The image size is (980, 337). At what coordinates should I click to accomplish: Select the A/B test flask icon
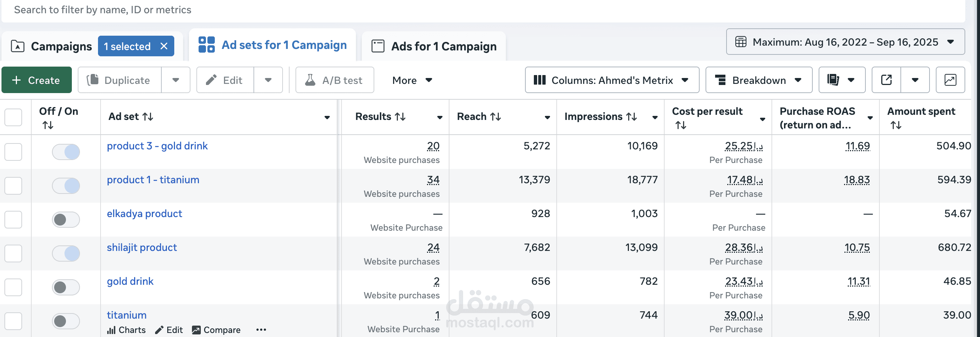(x=311, y=80)
